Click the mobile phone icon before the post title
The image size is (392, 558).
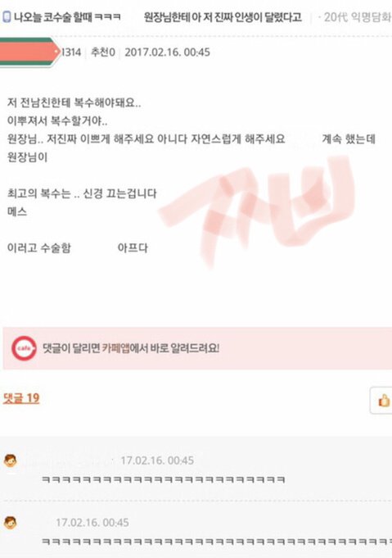(x=7, y=16)
